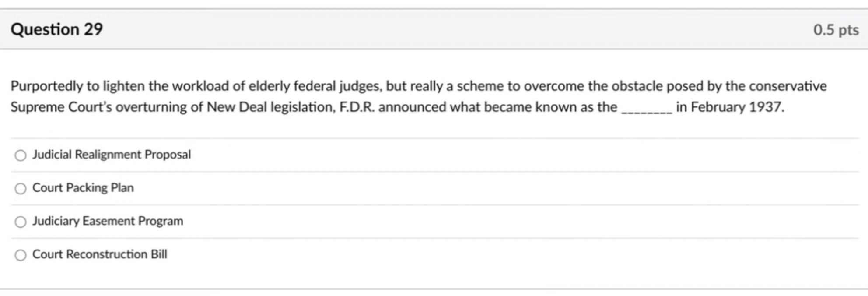Click the words 'New Deal' in the prompt

[237, 107]
